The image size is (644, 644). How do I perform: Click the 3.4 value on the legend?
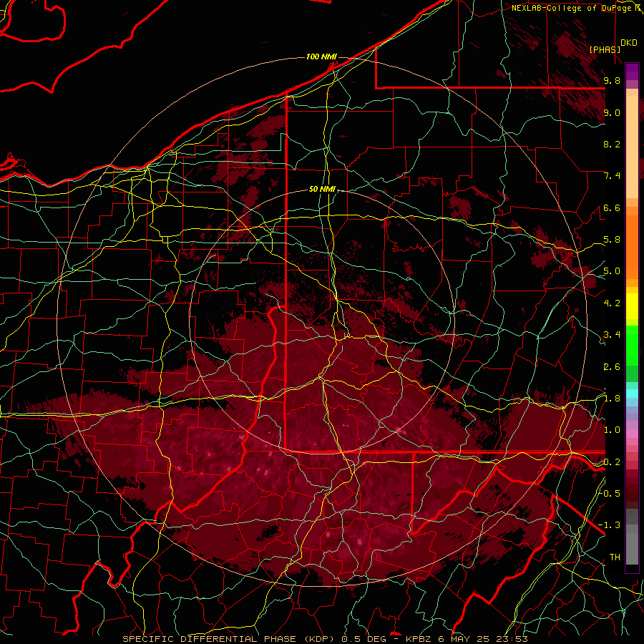click(x=612, y=335)
